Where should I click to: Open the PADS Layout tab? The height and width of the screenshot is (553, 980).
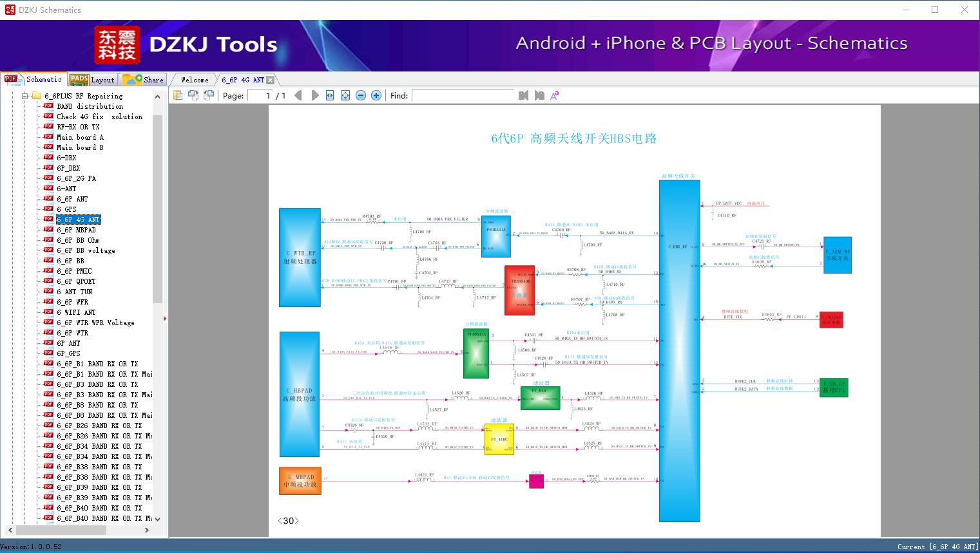pos(92,80)
